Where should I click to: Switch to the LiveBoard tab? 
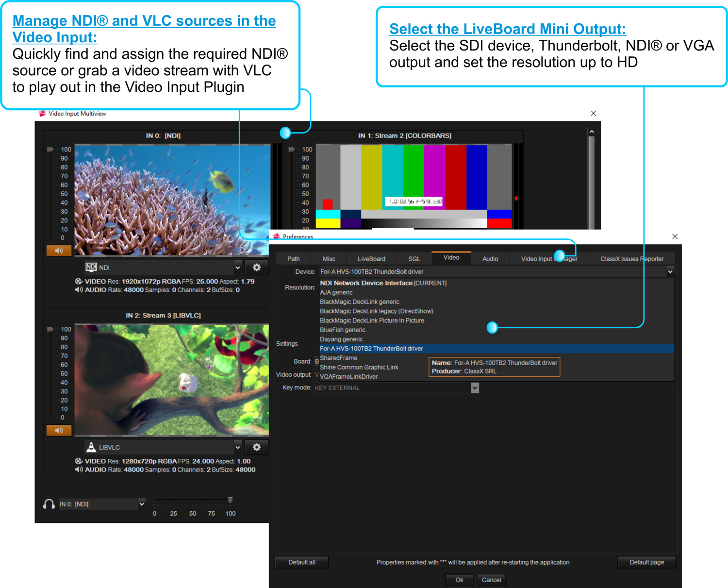click(x=371, y=259)
